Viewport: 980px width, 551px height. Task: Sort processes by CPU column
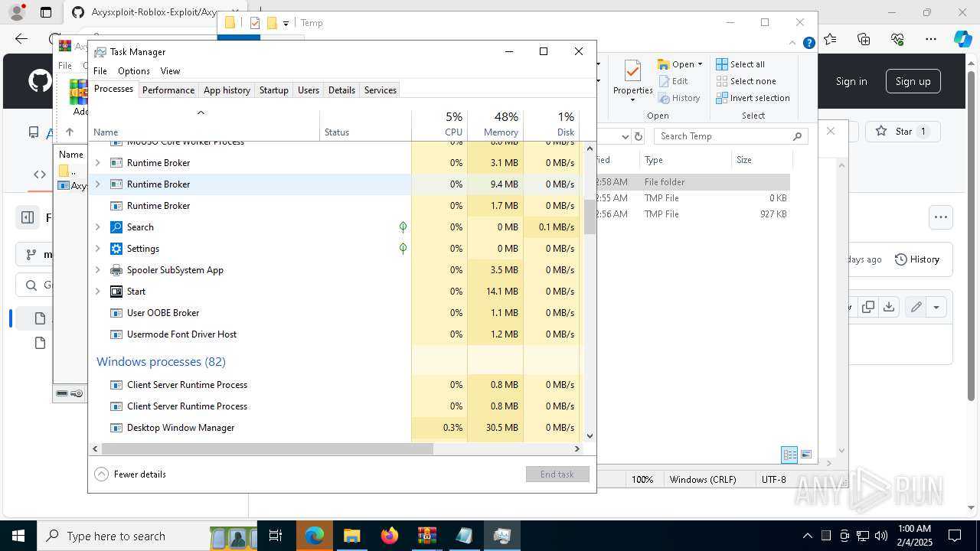pyautogui.click(x=439, y=125)
